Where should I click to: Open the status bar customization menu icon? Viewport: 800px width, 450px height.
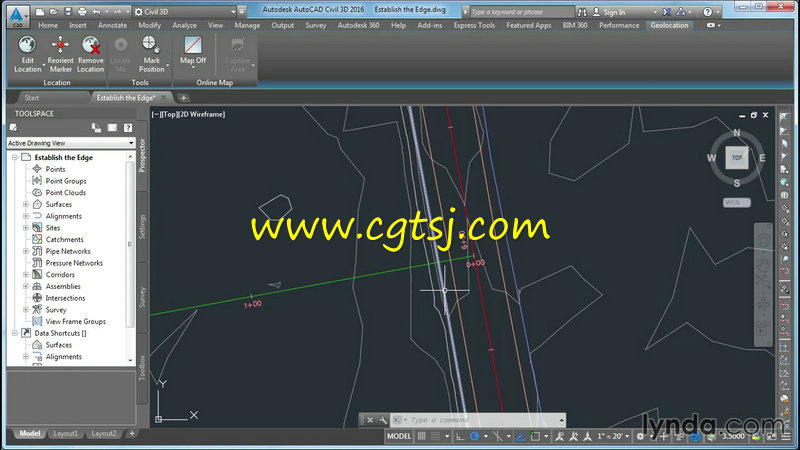pos(787,436)
